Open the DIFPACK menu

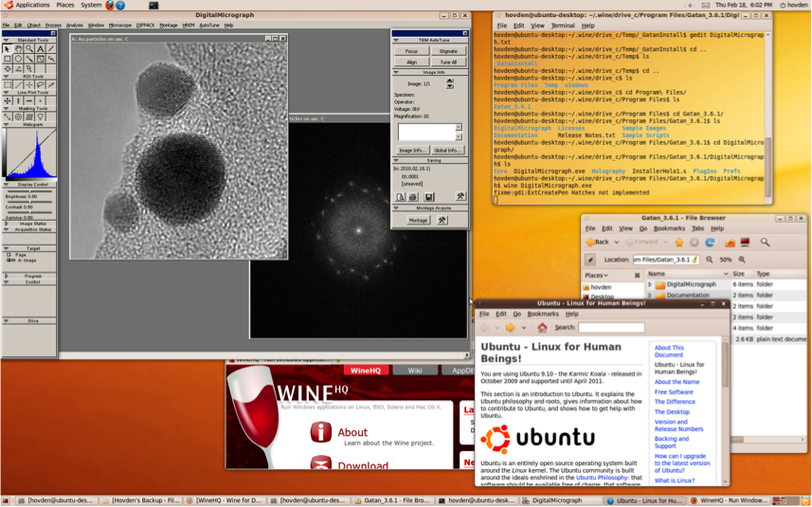click(x=145, y=25)
